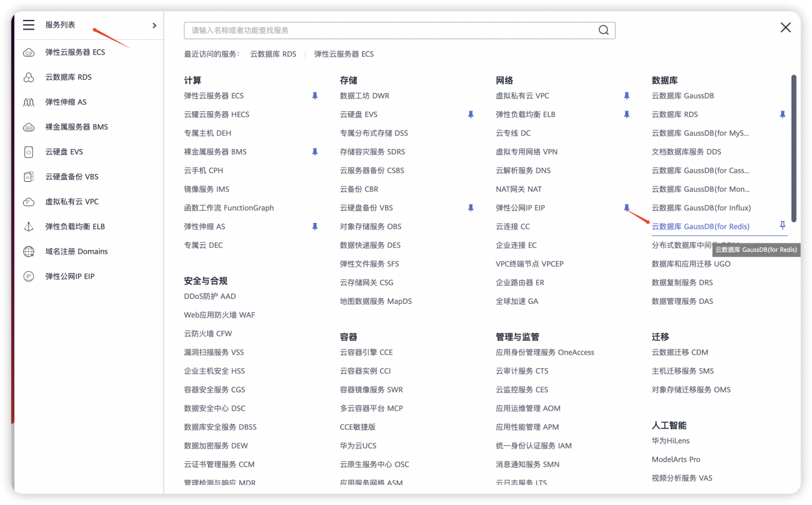Open 文档数据库服务 DDS
The image size is (812, 505).
(686, 152)
